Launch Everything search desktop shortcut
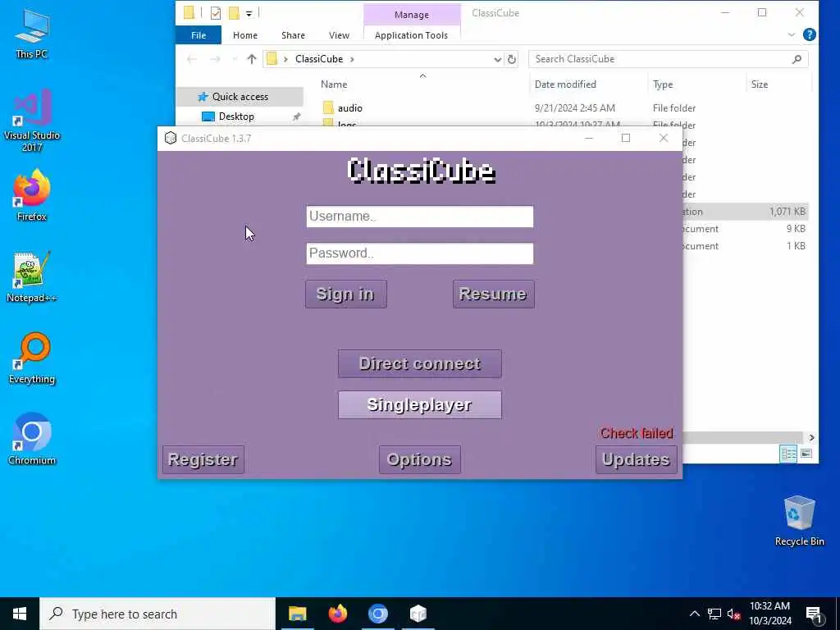Image resolution: width=840 pixels, height=630 pixels. [32, 358]
